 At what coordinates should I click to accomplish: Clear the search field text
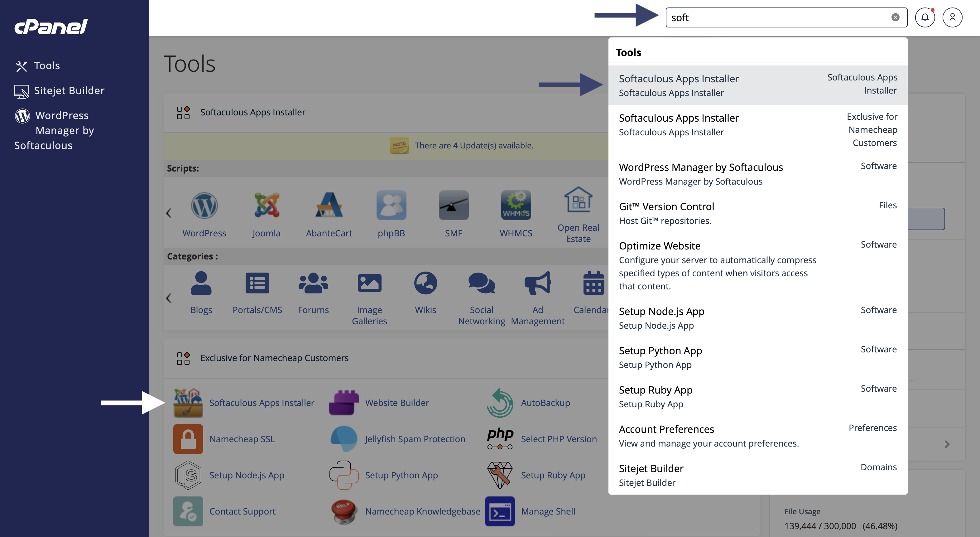pos(895,17)
